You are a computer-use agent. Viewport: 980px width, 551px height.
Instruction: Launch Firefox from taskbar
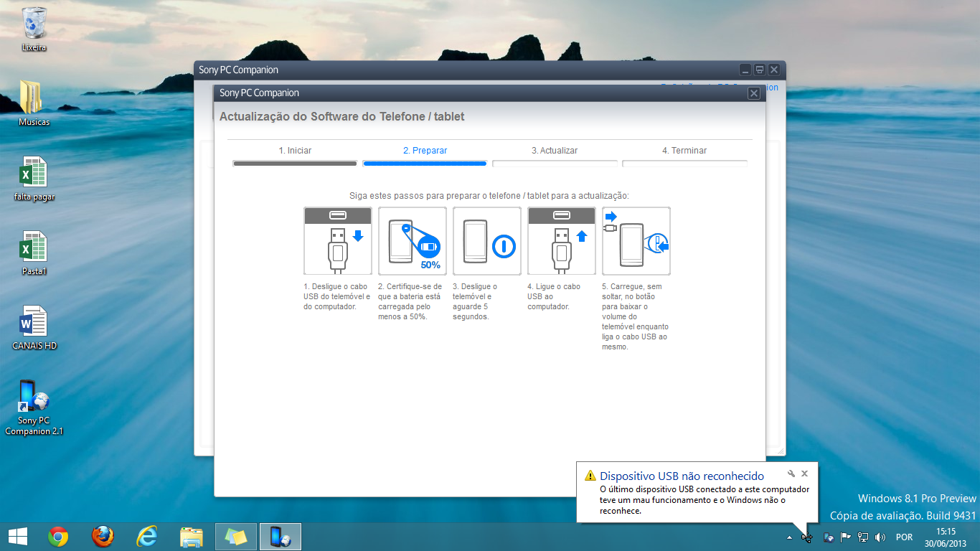(x=103, y=536)
